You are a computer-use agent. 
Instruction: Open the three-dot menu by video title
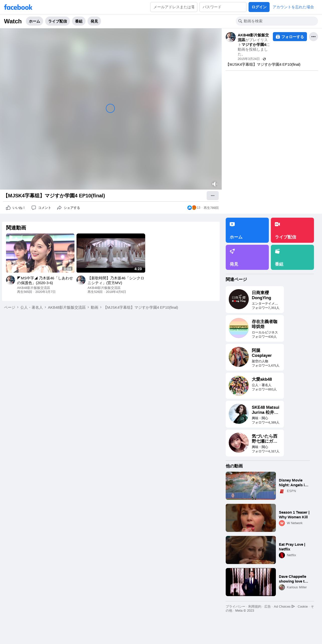212,196
